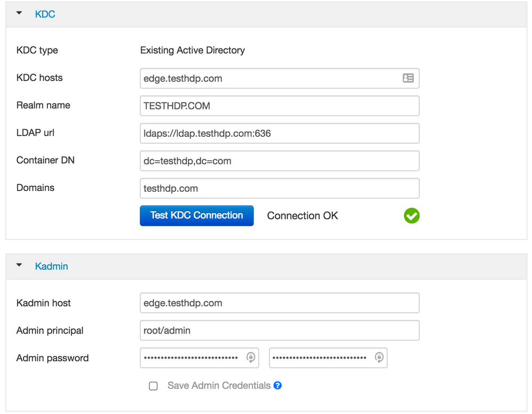
Task: Click the password confirmation field
Action: point(321,358)
